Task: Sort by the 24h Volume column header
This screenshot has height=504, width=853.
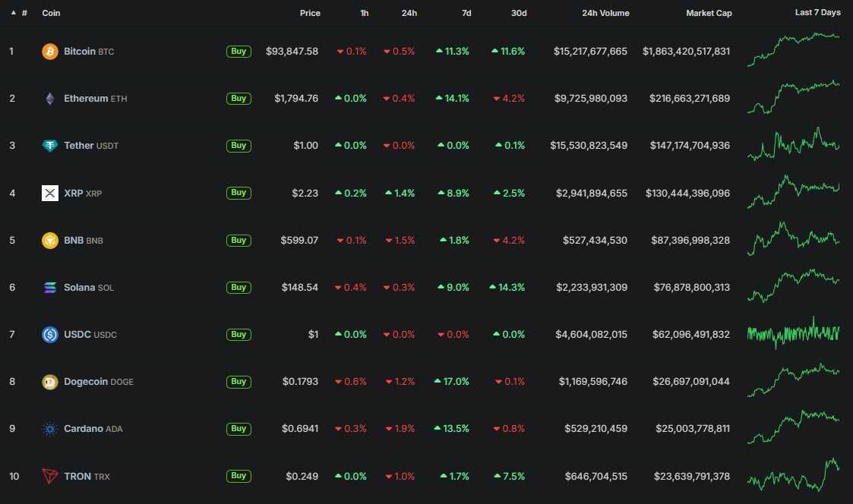Action: (605, 13)
